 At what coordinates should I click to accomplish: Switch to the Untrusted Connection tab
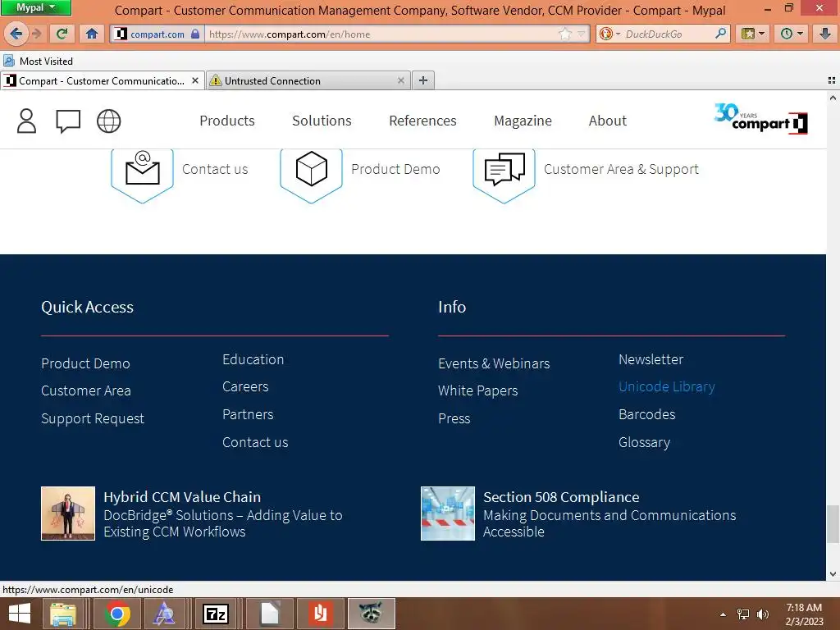[308, 80]
